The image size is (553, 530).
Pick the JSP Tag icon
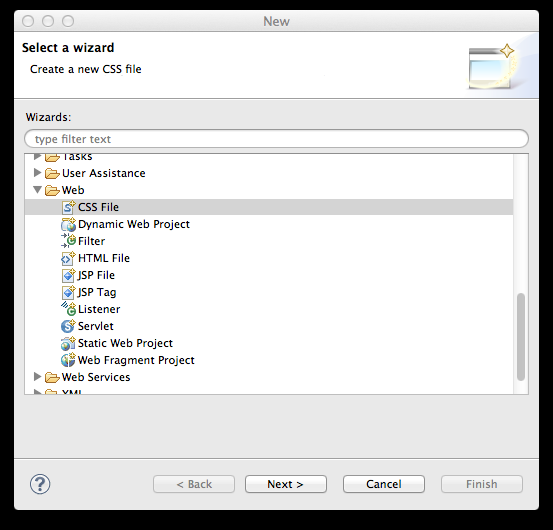point(68,292)
